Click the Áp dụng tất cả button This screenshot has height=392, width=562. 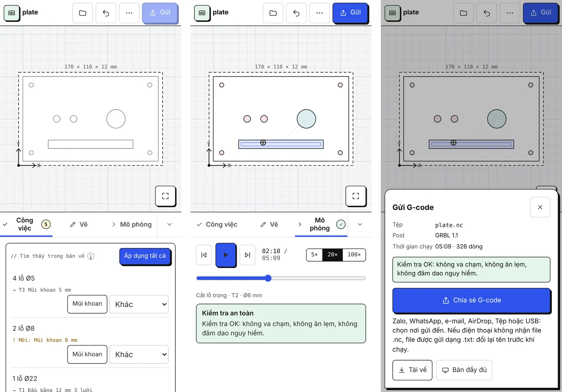point(145,256)
